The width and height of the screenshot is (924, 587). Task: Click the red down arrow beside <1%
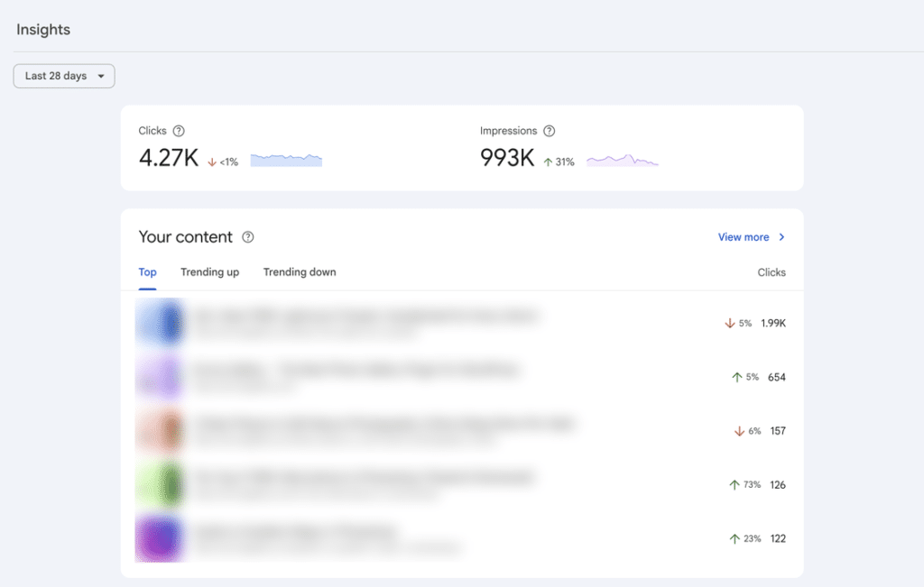[x=212, y=162]
